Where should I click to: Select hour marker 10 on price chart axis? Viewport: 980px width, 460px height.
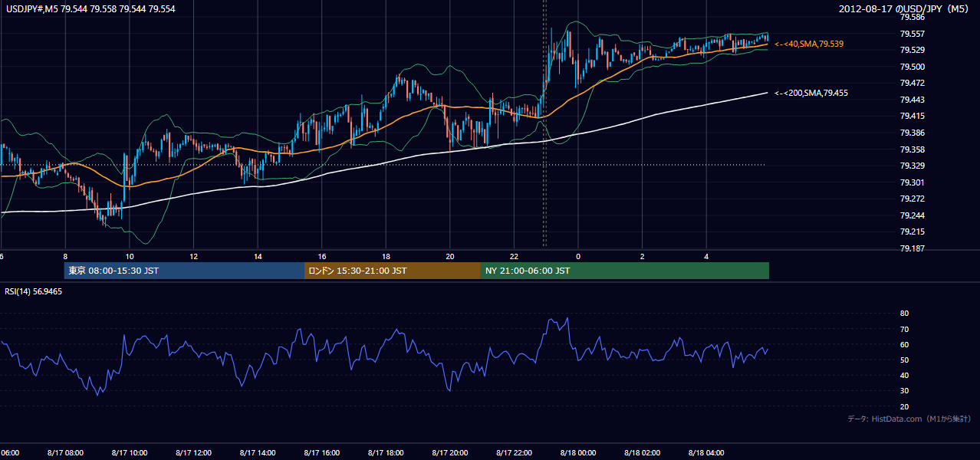click(x=130, y=257)
